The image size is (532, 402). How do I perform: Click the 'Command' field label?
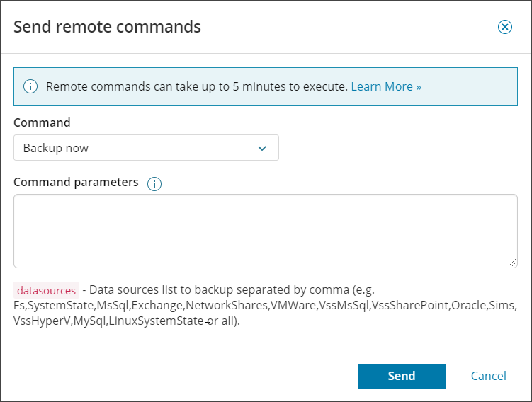[x=42, y=122]
